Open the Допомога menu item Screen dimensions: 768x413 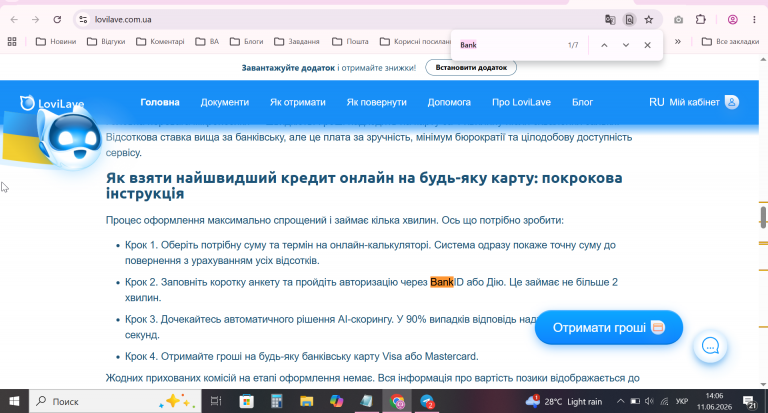(449, 102)
